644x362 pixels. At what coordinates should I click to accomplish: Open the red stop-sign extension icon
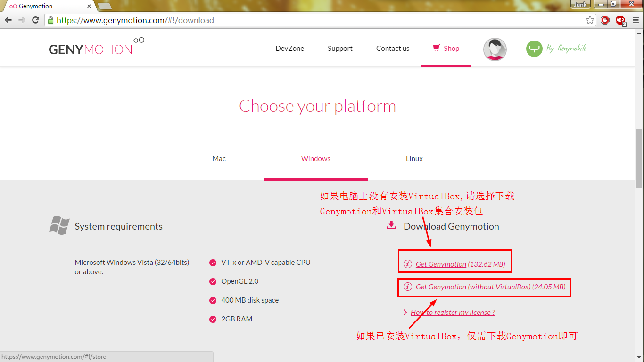[605, 20]
